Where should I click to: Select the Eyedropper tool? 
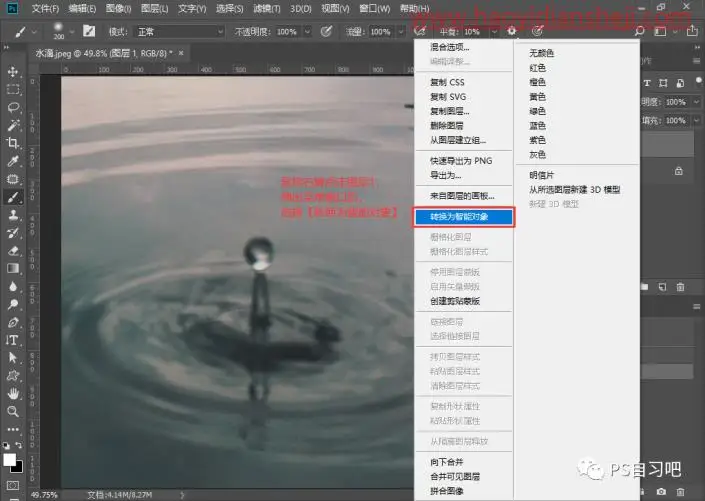pyautogui.click(x=13, y=161)
